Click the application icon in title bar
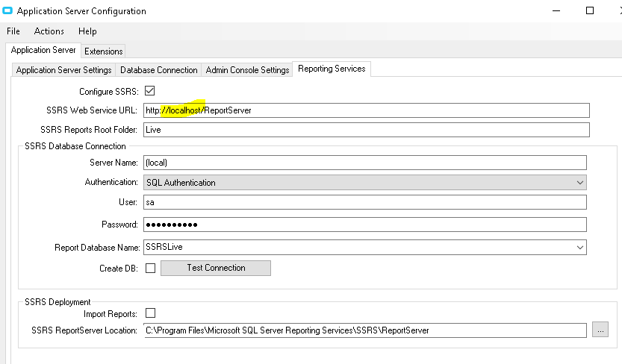 7,10
